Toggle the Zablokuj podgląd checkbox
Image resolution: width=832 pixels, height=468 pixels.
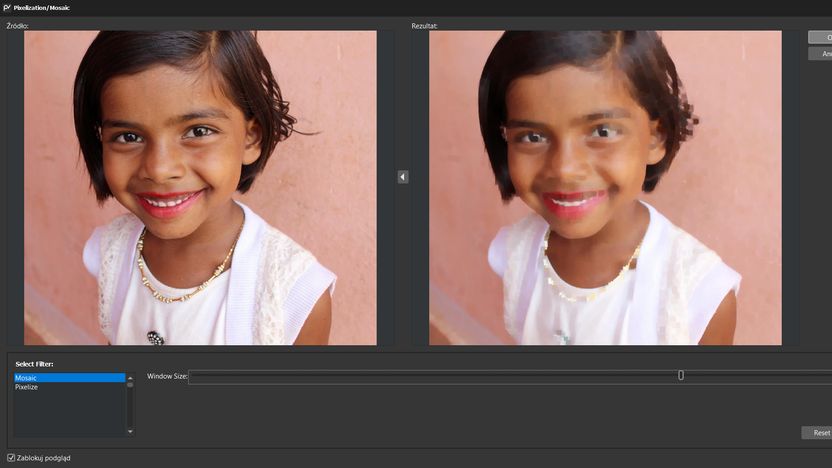point(11,457)
